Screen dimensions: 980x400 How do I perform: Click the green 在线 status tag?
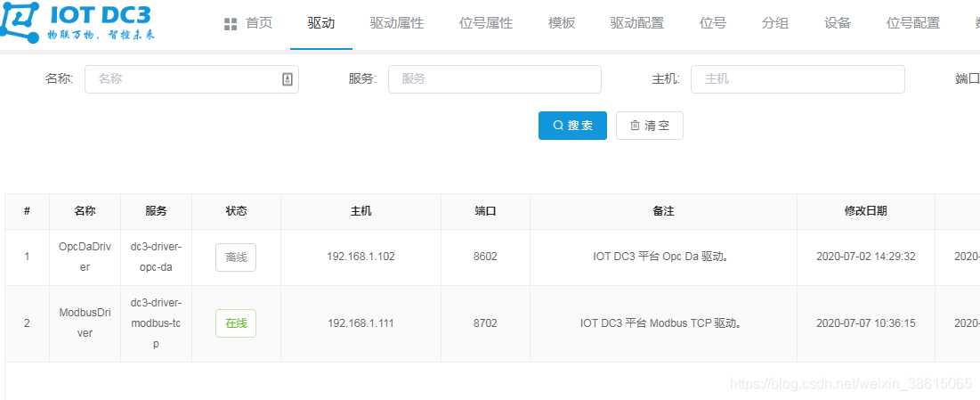coord(236,323)
